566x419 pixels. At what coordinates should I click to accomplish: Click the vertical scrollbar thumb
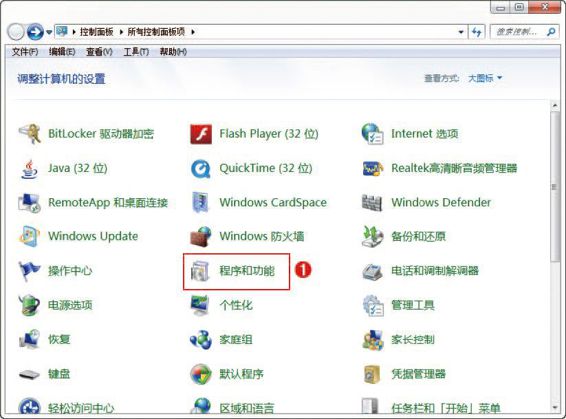[x=554, y=187]
